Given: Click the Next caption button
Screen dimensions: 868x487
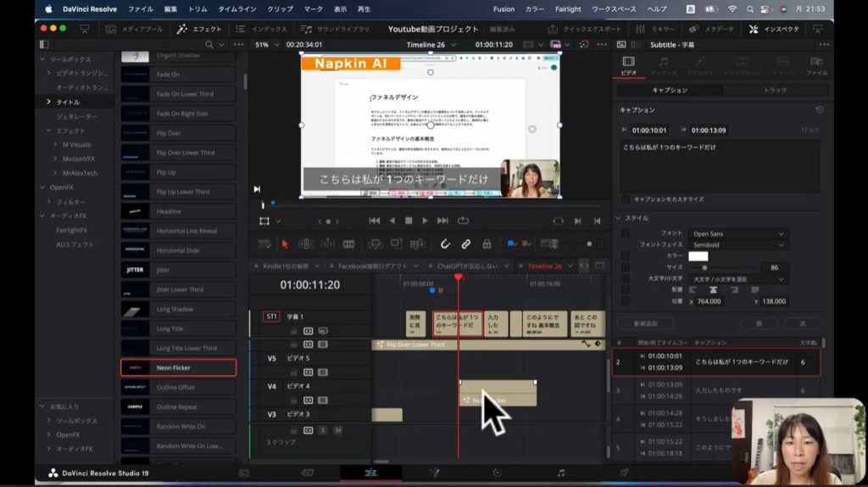Looking at the screenshot, I should tap(801, 323).
